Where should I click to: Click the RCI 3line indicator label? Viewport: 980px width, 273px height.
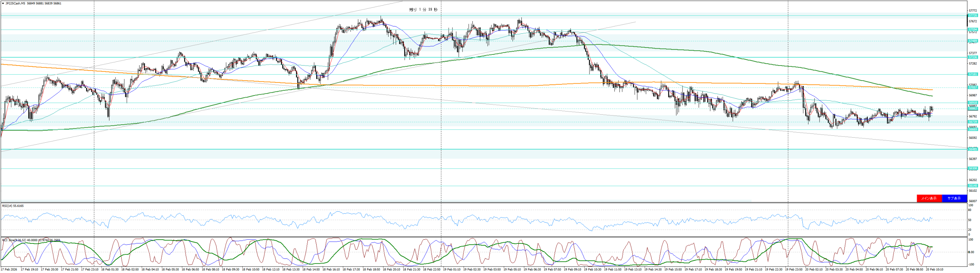pyautogui.click(x=31, y=240)
